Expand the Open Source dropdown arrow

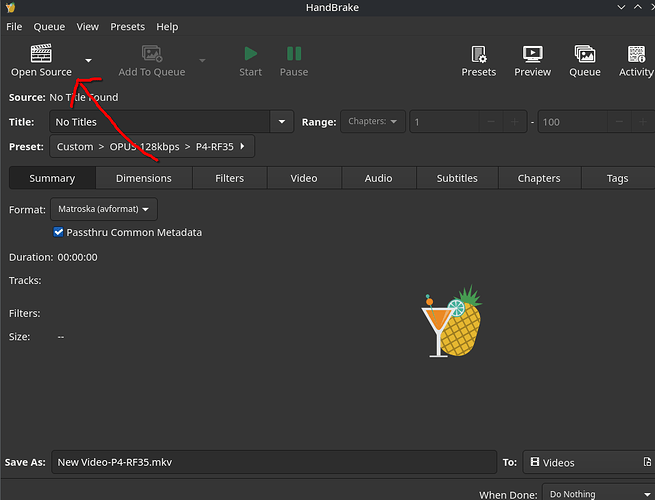88,61
